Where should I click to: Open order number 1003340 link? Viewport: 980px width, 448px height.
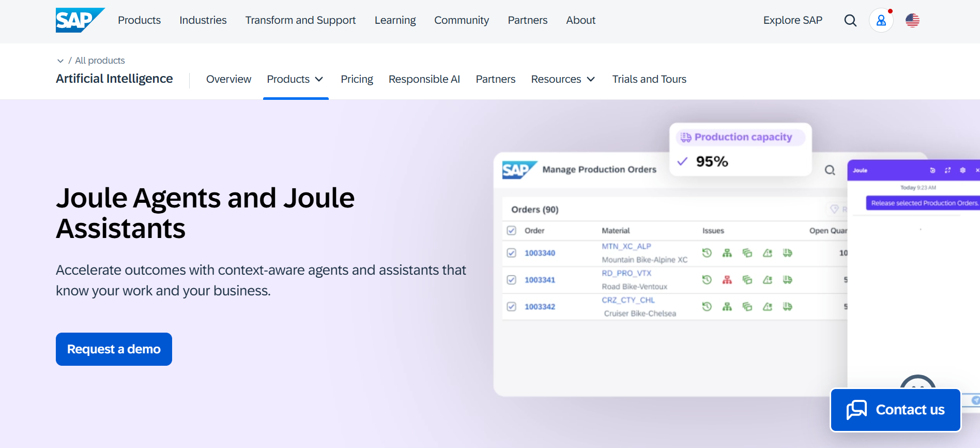[x=540, y=253]
